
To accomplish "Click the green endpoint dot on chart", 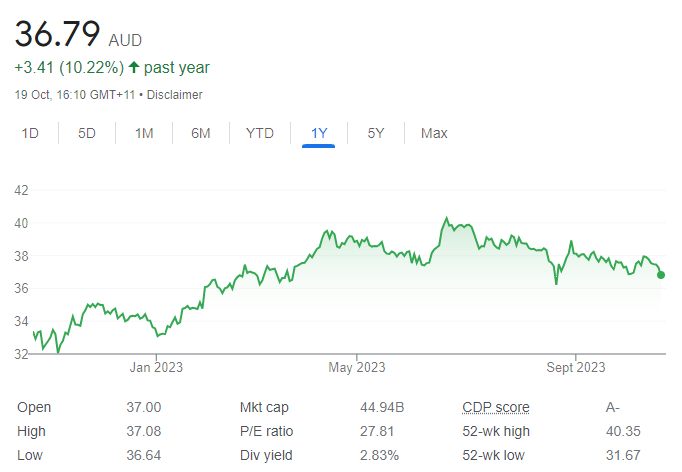I will tap(661, 275).
